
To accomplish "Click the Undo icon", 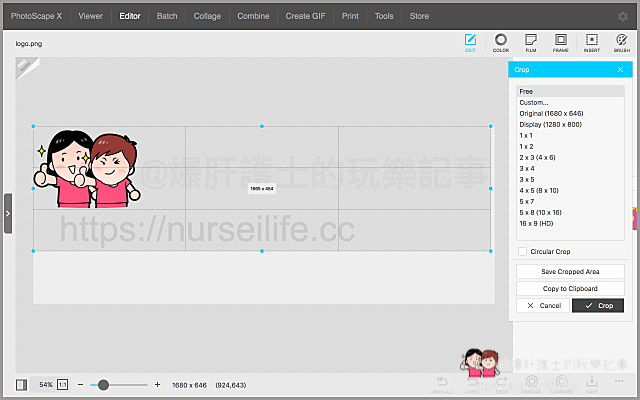I will [472, 385].
